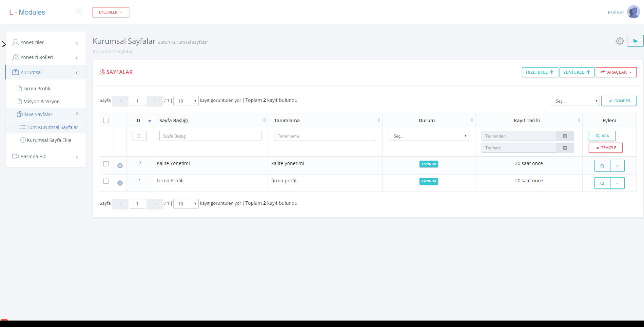Click the HIZLI EKLE button
This screenshot has height=327, width=644.
tap(540, 72)
